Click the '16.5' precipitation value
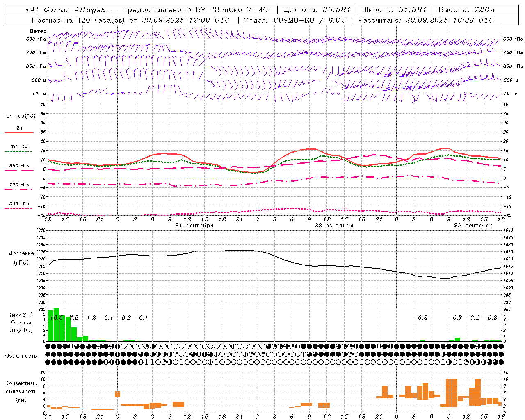Viewport: 525px width, 420px height. point(56,318)
